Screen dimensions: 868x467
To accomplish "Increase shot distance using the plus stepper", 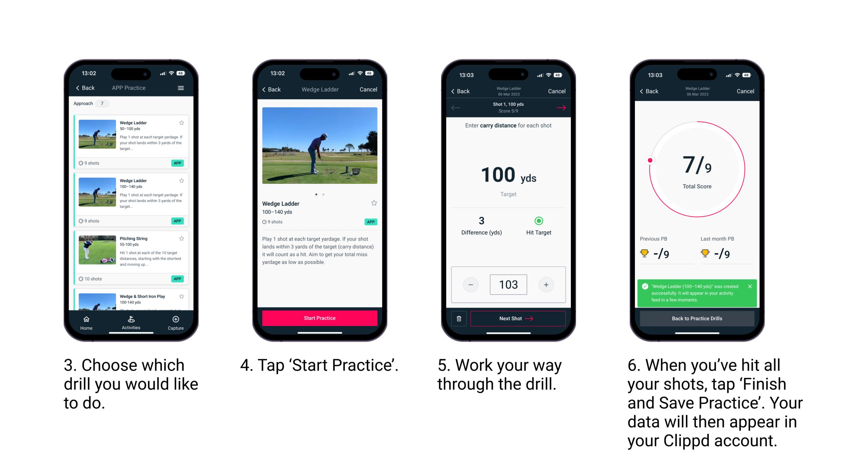I will [547, 284].
